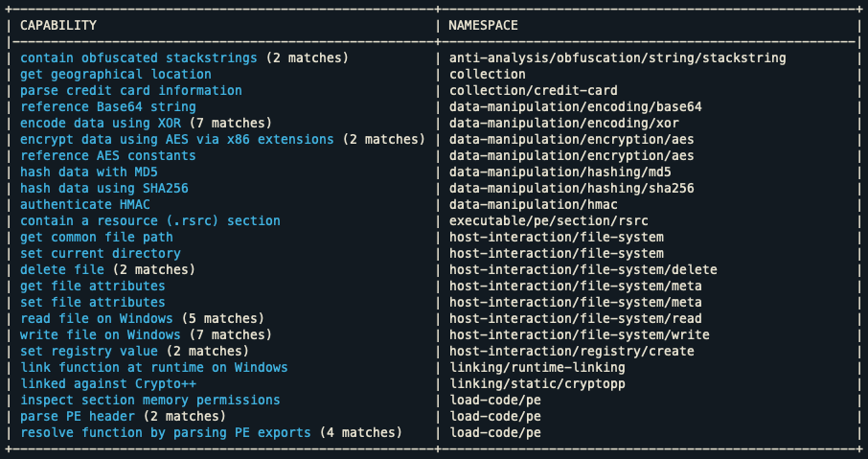868x459 pixels.
Task: Select the 'delete file' capability
Action: [x=61, y=269]
